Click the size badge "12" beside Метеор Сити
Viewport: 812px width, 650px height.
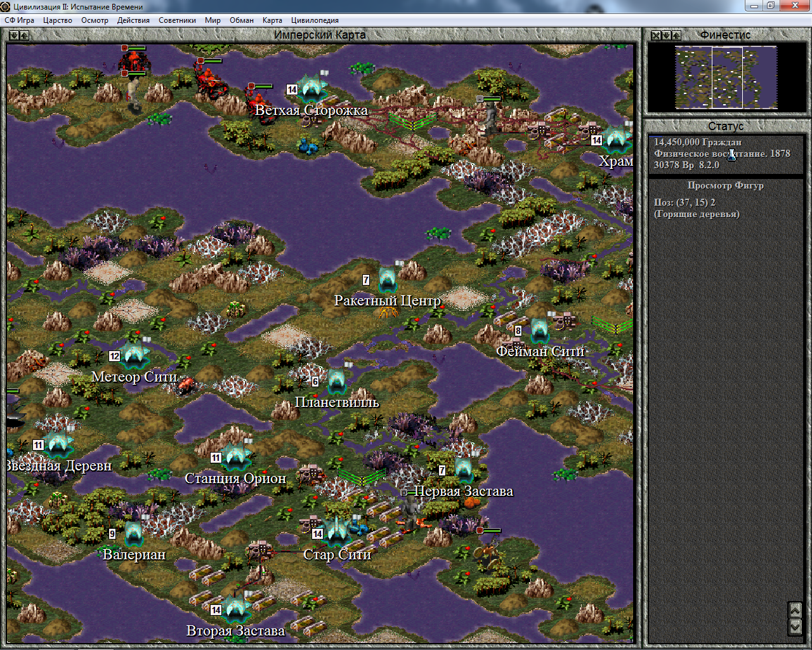(x=114, y=356)
